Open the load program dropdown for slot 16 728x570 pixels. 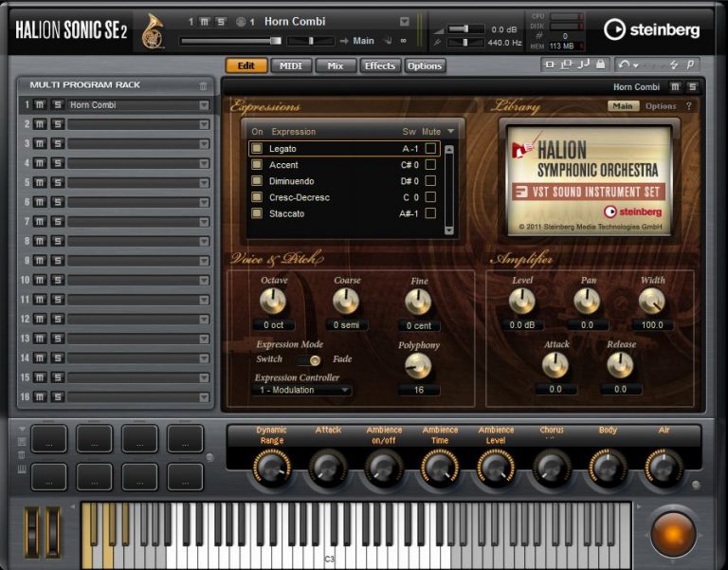click(x=204, y=397)
